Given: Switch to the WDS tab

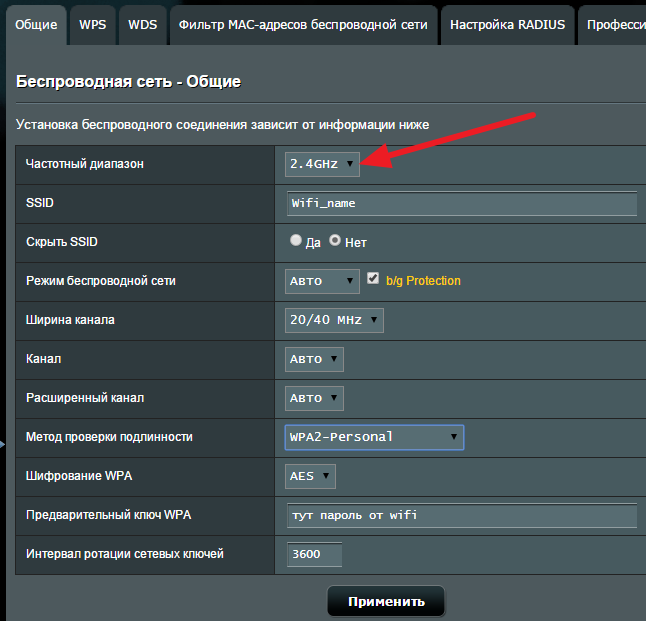Looking at the screenshot, I should 142,24.
